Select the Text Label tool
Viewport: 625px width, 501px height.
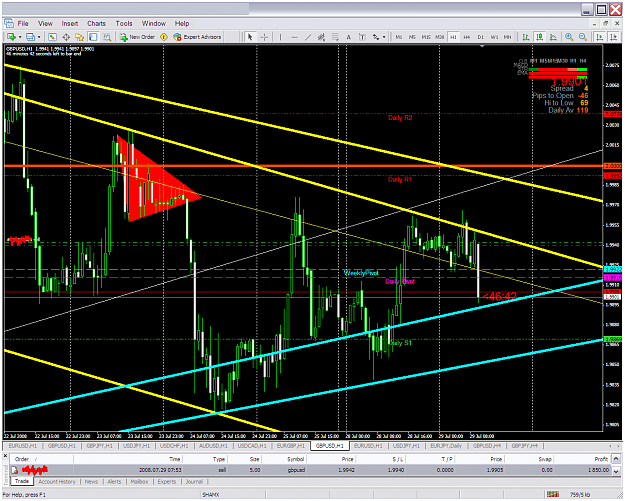[x=362, y=37]
